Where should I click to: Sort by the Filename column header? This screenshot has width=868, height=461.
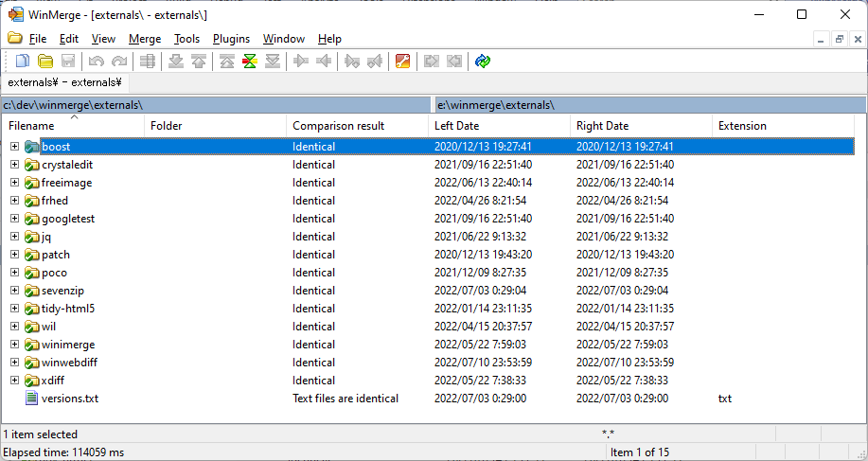point(73,126)
